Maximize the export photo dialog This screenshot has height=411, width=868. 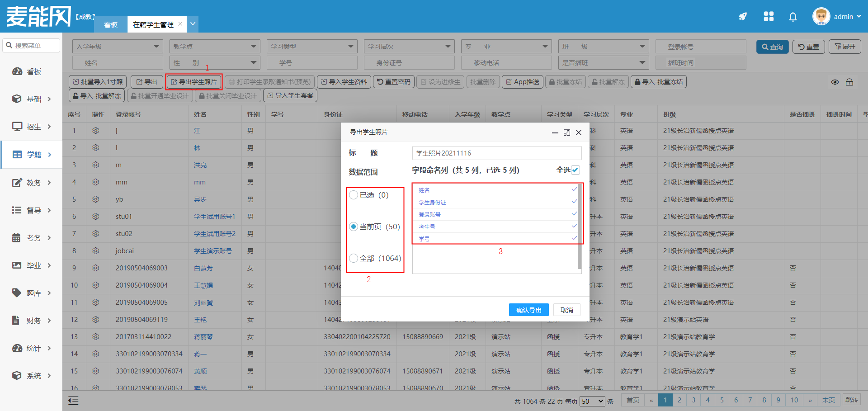(x=567, y=132)
